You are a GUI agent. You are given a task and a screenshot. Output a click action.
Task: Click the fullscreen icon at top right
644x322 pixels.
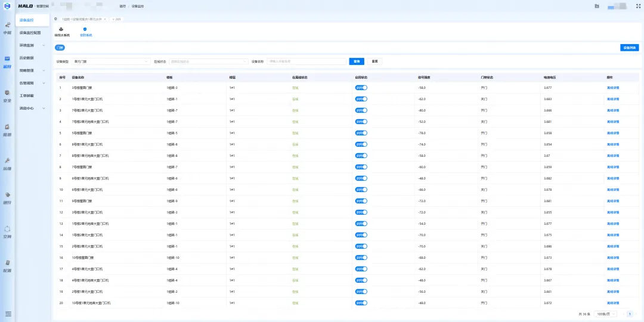click(637, 6)
